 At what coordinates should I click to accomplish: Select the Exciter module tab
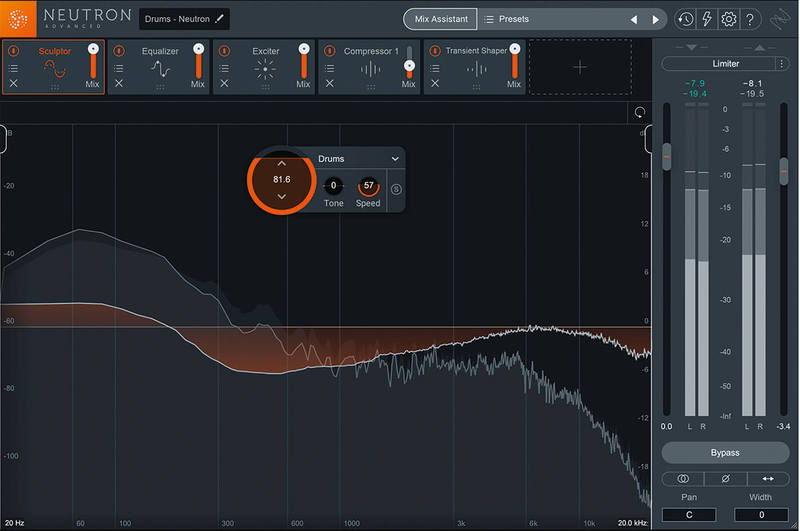(x=265, y=67)
